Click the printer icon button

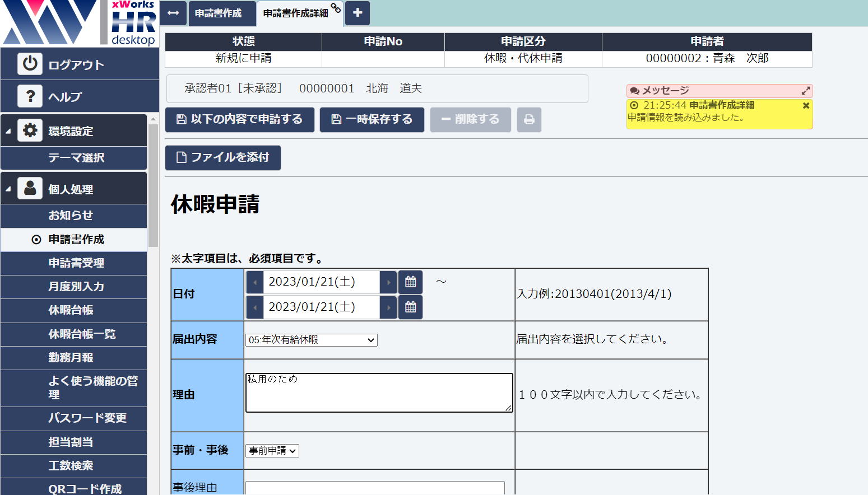pos(529,120)
